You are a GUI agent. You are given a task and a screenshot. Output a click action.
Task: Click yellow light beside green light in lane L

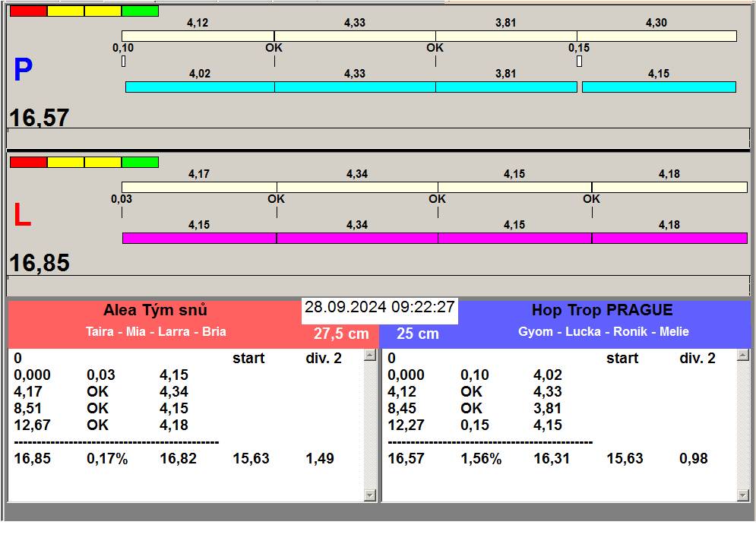[103, 162]
